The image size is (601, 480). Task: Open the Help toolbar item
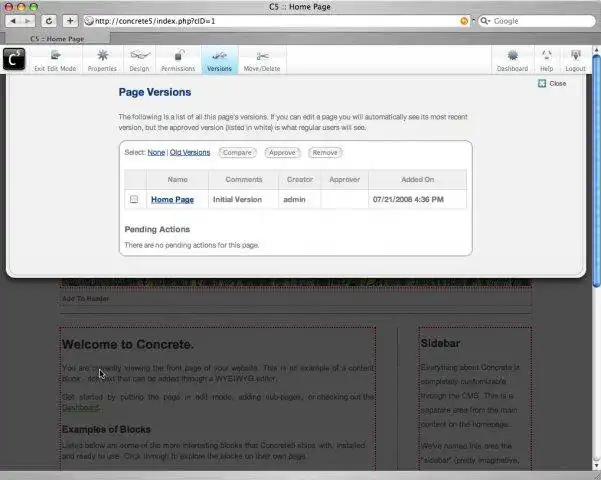coord(547,61)
